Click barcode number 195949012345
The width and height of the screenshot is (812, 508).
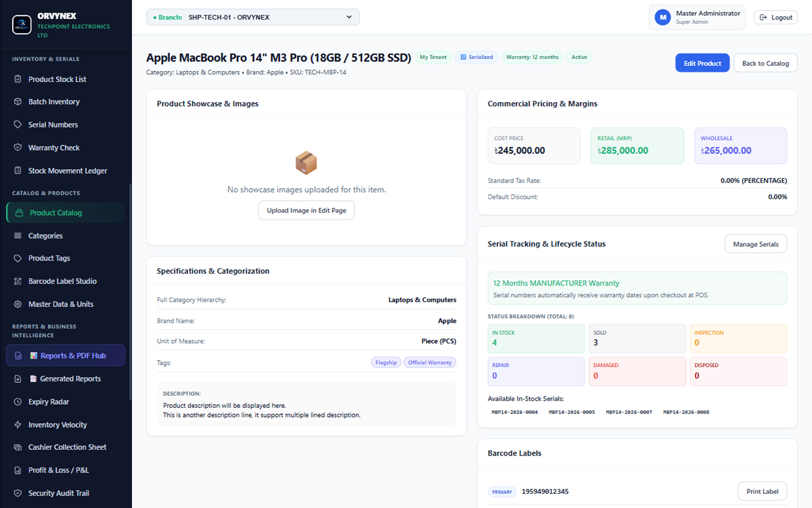(545, 491)
